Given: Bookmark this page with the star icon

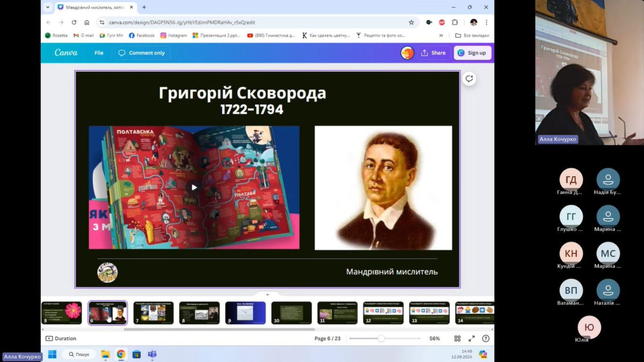Looking at the screenshot, I should 411,22.
